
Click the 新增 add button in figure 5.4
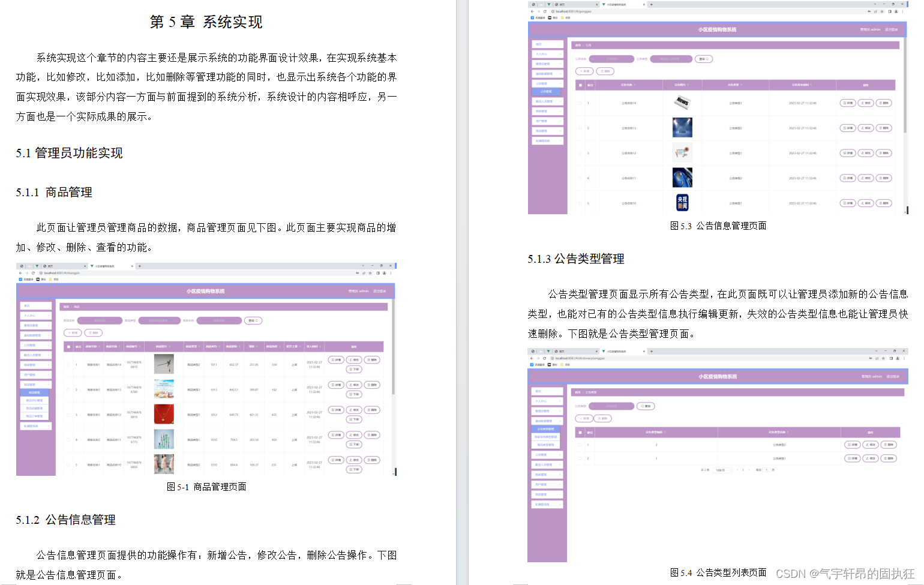tap(584, 418)
